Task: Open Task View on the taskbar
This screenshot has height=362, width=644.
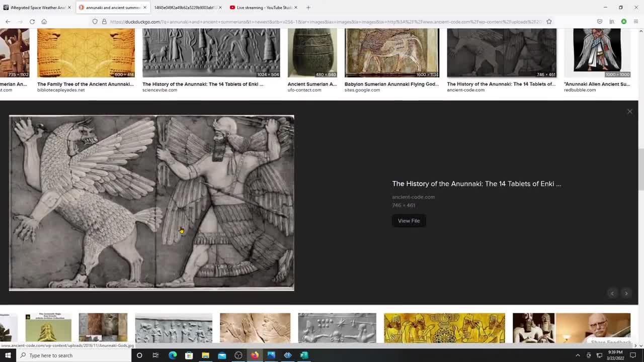Action: (156, 355)
